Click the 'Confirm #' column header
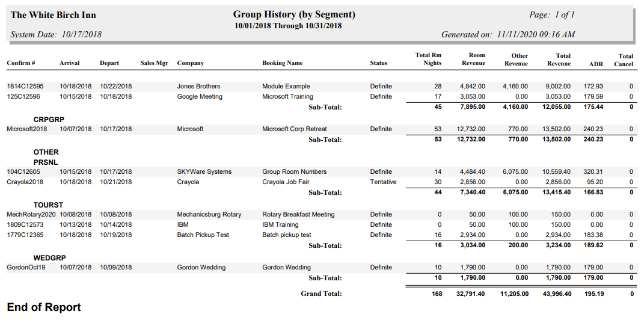Viewport: 644px width, 323px height. [x=21, y=63]
